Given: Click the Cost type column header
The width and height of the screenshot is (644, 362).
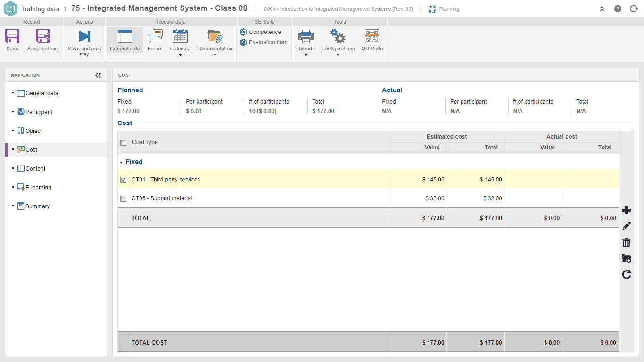Looking at the screenshot, I should pos(145,142).
